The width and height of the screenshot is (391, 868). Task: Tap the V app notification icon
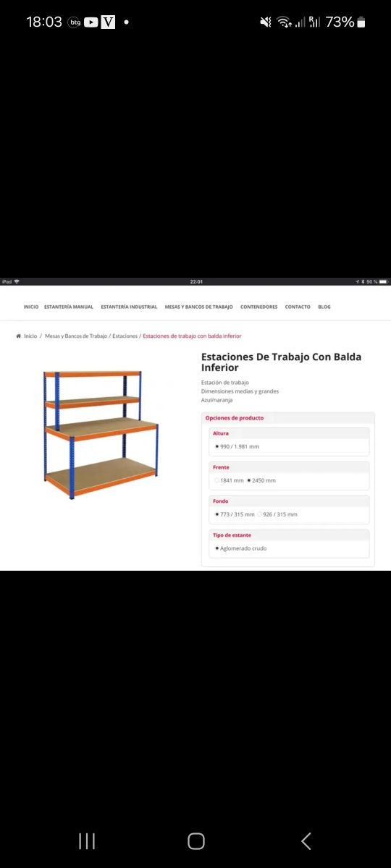109,22
